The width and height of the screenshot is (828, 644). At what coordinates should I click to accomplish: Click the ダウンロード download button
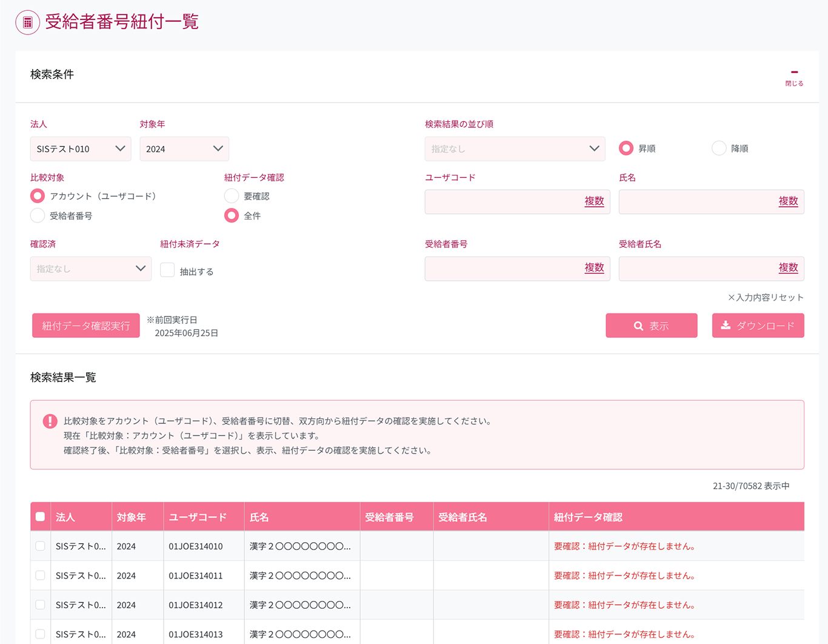[758, 326]
